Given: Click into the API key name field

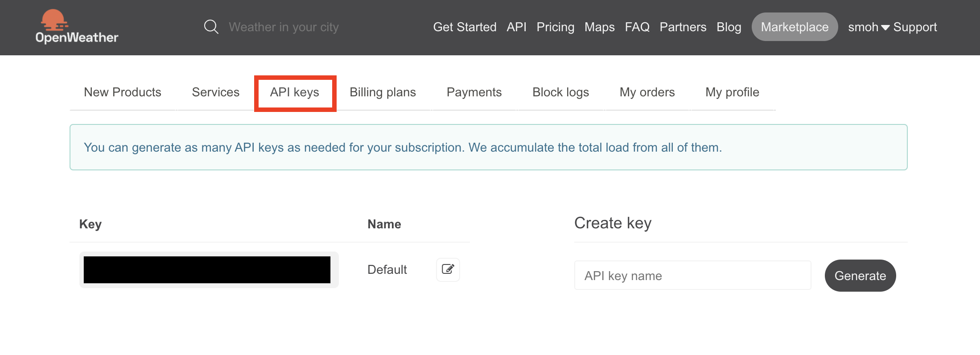Looking at the screenshot, I should [x=692, y=276].
